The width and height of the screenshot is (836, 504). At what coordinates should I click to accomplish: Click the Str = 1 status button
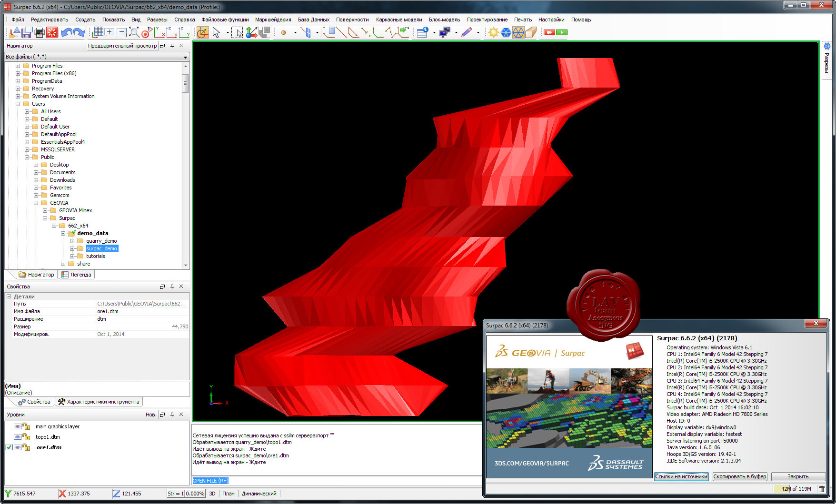pyautogui.click(x=175, y=494)
